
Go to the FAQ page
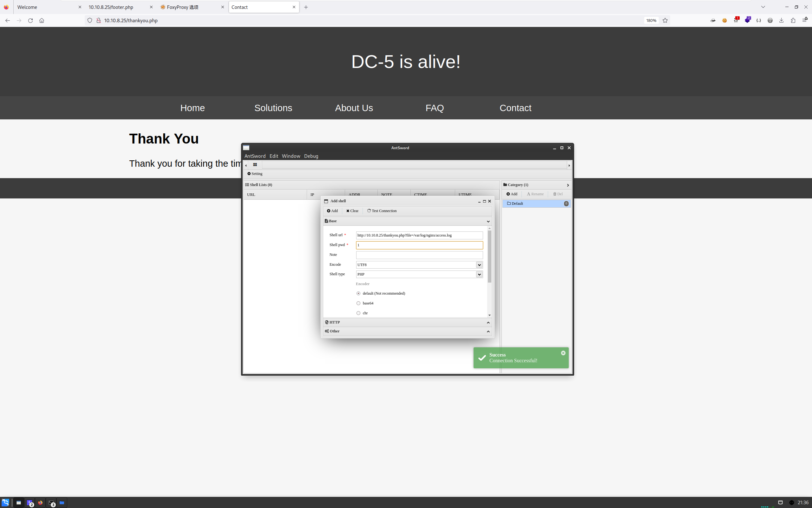click(x=435, y=108)
